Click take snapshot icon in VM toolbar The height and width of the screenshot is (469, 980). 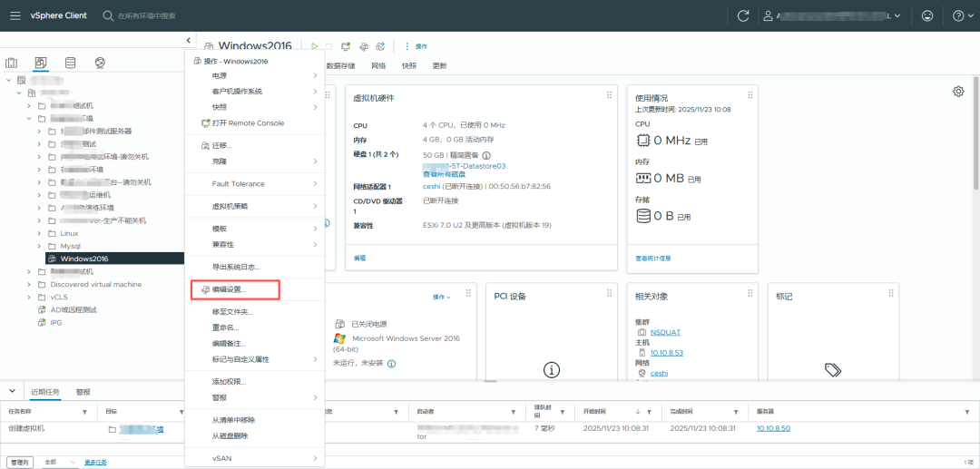coord(380,46)
